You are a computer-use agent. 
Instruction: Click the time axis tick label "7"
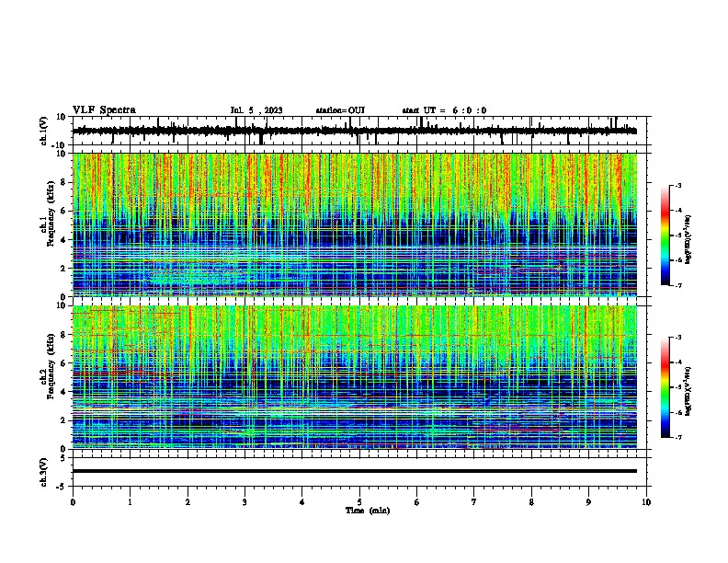[474, 502]
